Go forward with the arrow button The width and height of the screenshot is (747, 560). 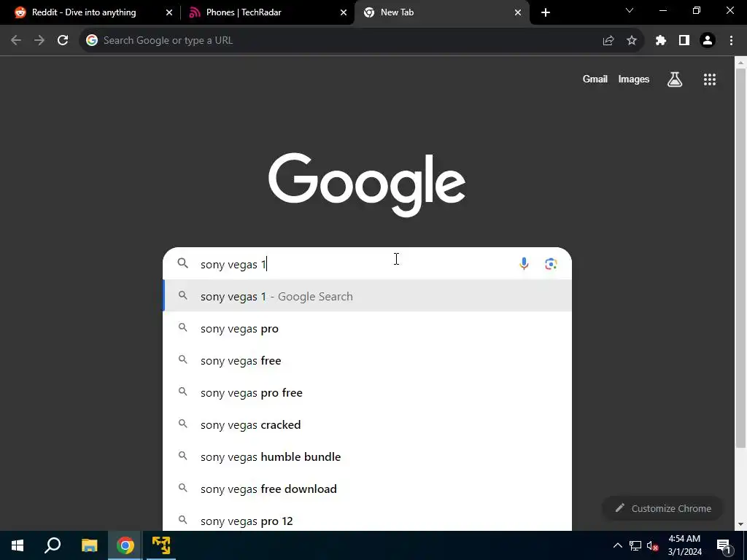(39, 41)
